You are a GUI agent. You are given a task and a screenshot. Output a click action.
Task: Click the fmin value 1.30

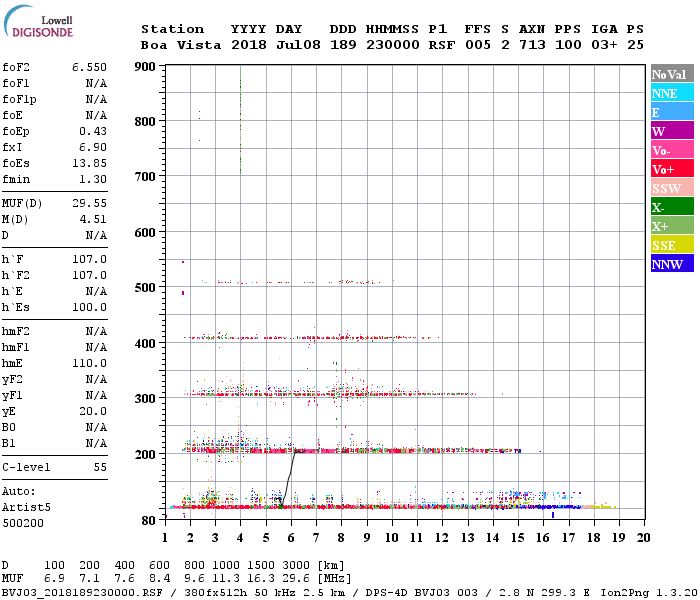click(93, 179)
